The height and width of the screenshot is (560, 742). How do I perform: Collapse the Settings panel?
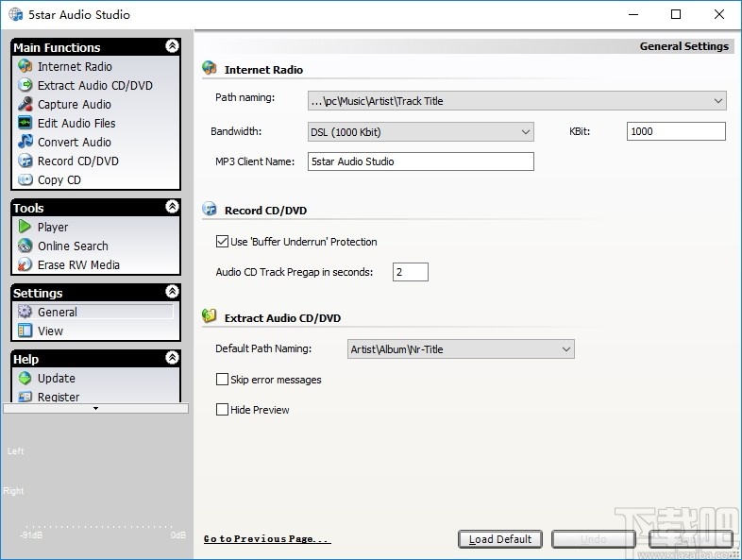(172, 291)
